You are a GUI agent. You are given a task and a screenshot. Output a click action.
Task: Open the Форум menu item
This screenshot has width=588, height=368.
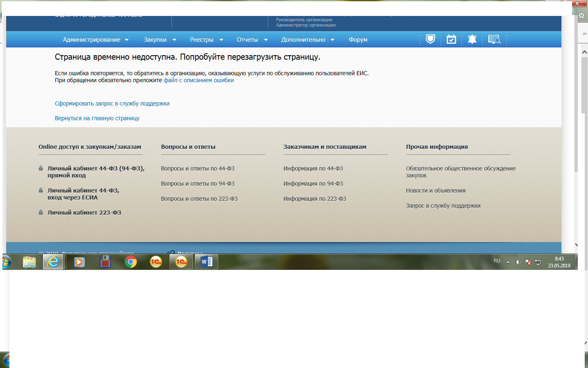(358, 40)
